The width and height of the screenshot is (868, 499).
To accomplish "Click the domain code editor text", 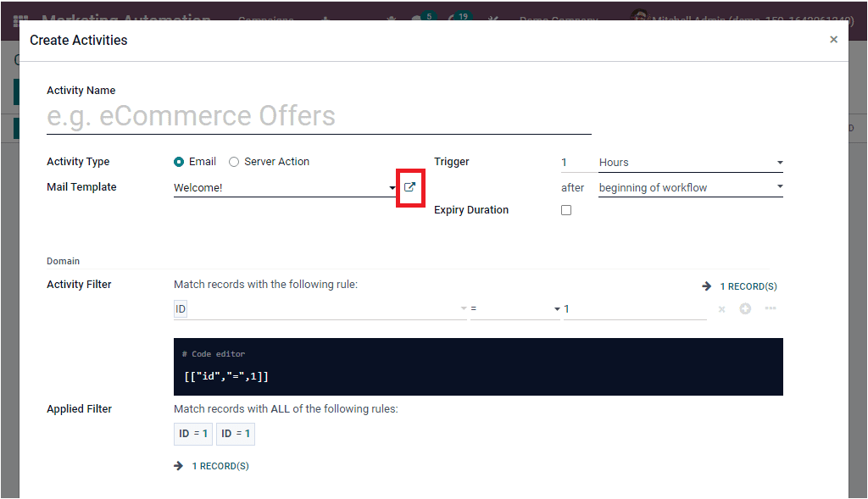I will 226,377.
